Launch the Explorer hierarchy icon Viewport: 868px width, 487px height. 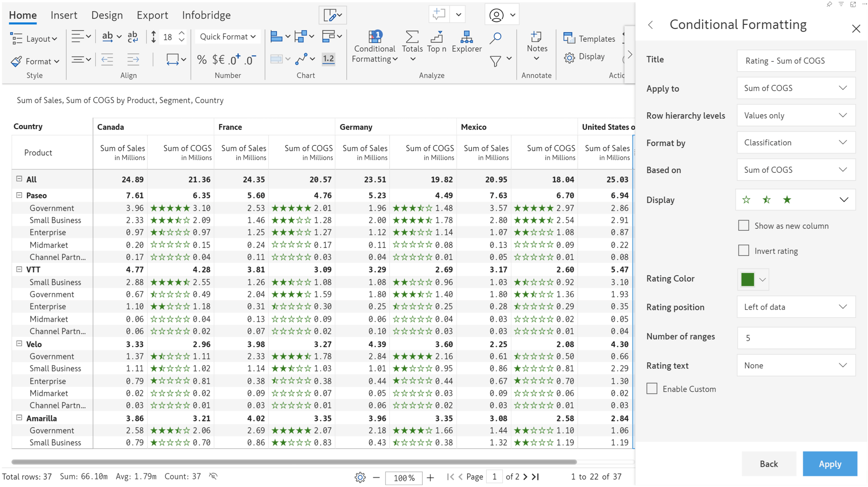[x=466, y=37]
